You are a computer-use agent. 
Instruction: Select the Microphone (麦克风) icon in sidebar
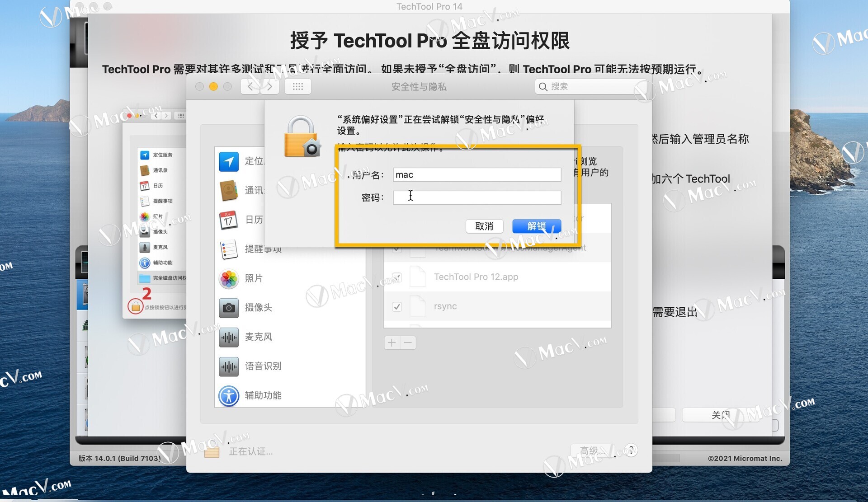pyautogui.click(x=229, y=337)
